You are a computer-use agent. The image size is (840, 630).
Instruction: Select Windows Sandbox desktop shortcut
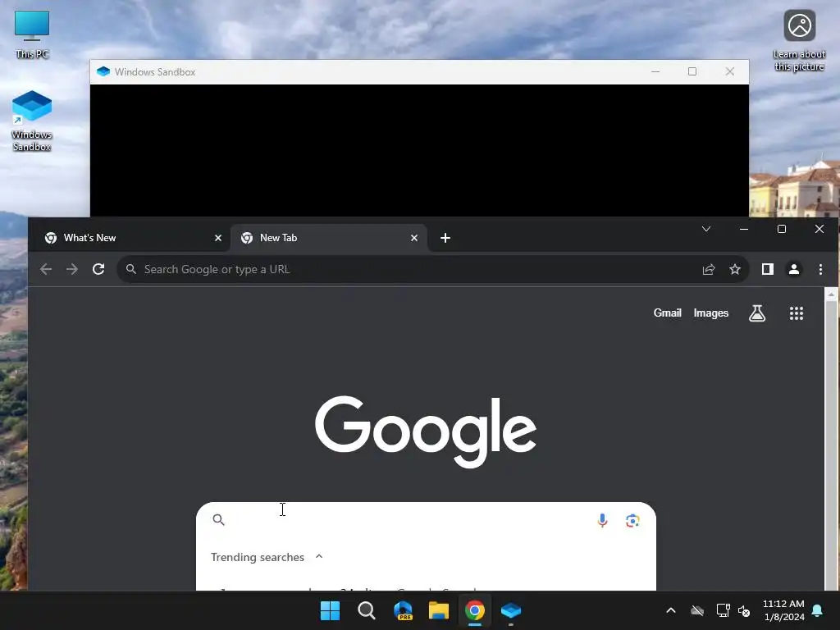click(32, 121)
